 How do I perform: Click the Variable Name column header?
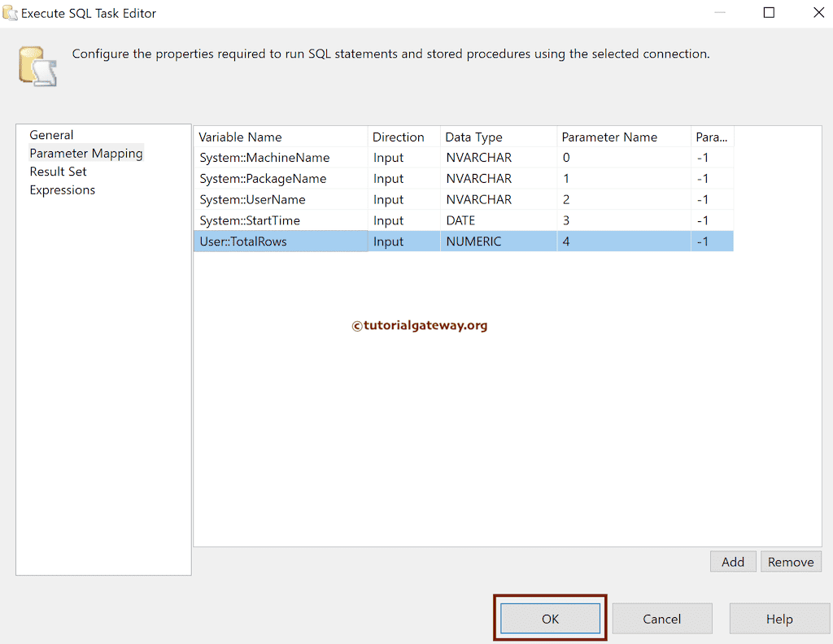click(x=240, y=137)
